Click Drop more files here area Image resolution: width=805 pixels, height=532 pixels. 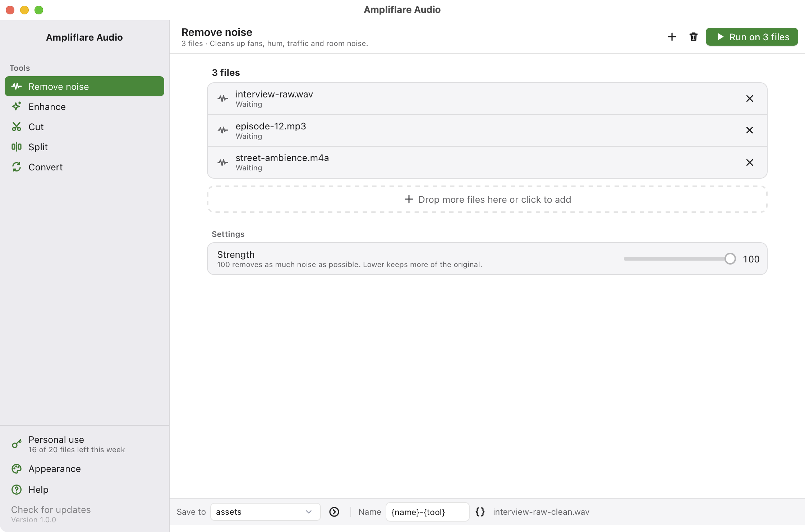point(487,199)
